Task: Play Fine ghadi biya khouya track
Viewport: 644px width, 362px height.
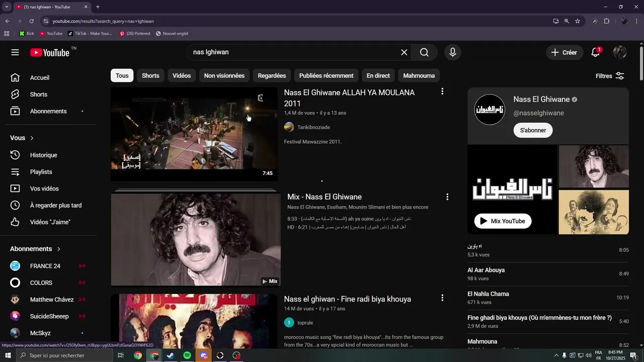Action: point(548,322)
